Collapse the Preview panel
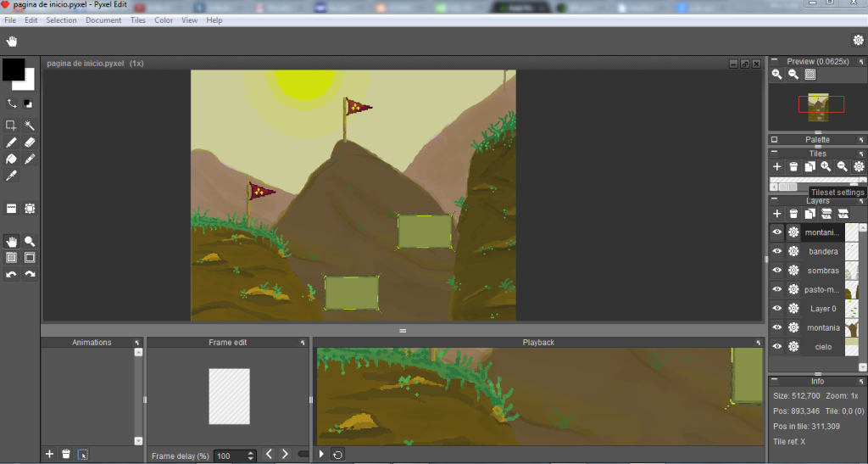868x464 pixels. point(775,61)
